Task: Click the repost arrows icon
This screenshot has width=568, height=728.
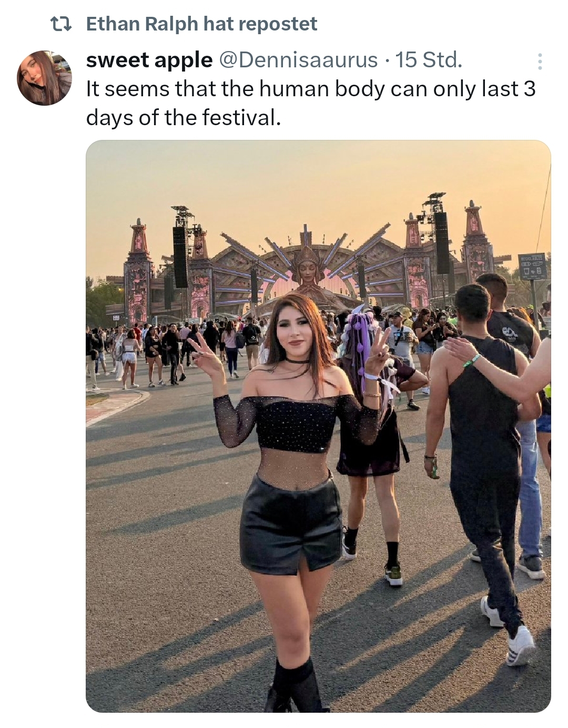Action: 60,24
